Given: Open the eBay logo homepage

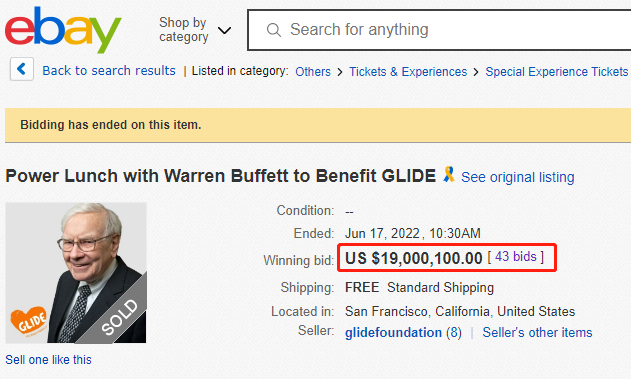Looking at the screenshot, I should pos(63,30).
